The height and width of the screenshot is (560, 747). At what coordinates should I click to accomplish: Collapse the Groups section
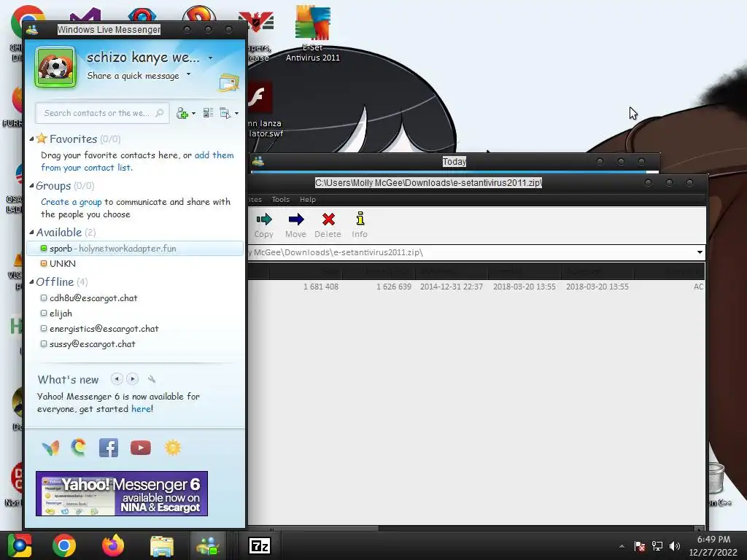point(31,186)
